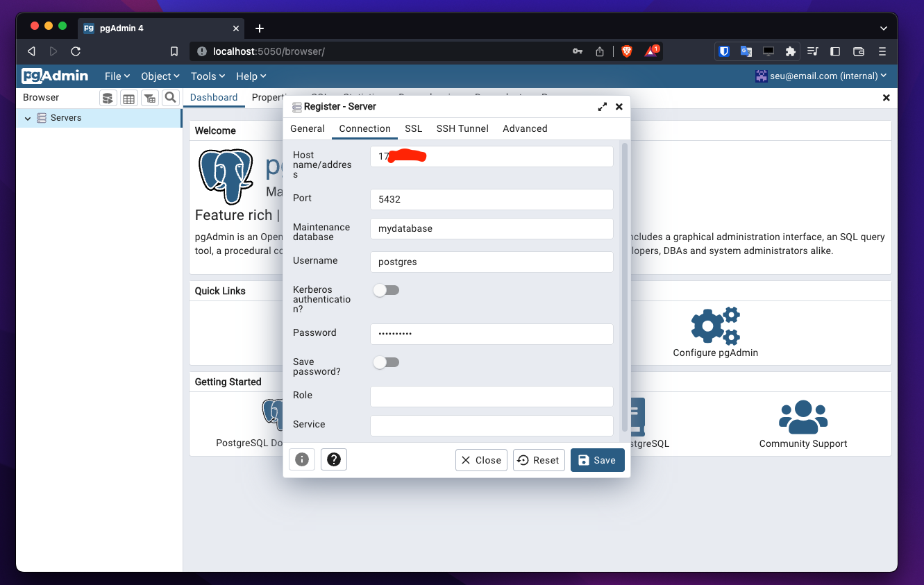
Task: Go back with browser back arrow
Action: pyautogui.click(x=31, y=51)
